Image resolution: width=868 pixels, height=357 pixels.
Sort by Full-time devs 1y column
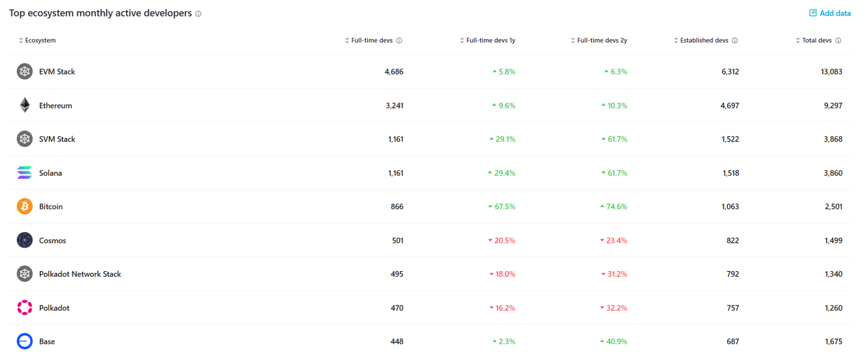(487, 40)
